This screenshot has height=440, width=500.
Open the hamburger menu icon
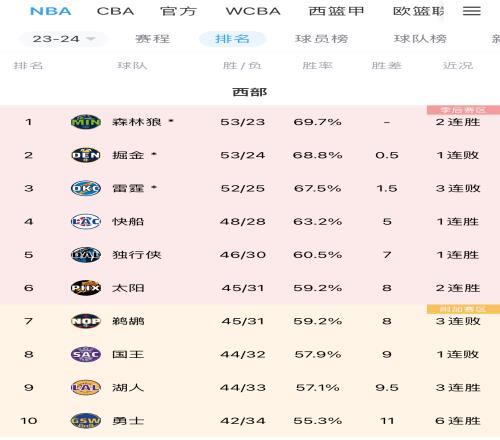(x=472, y=11)
